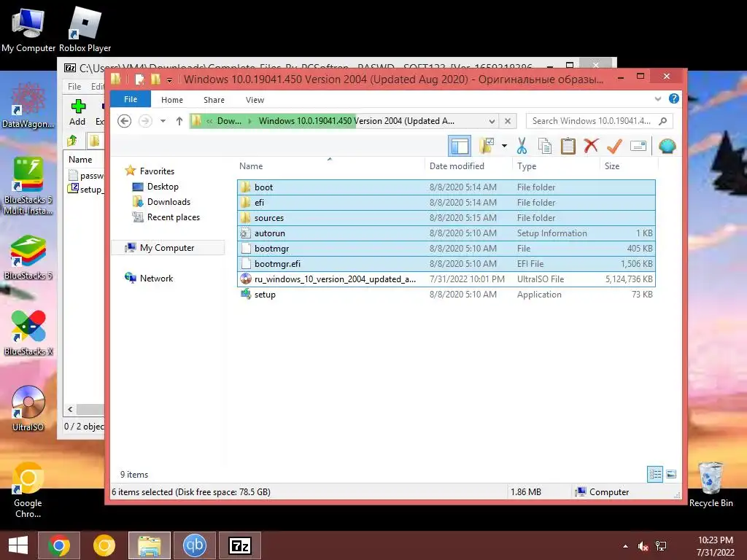Select the setup application file

click(446, 295)
